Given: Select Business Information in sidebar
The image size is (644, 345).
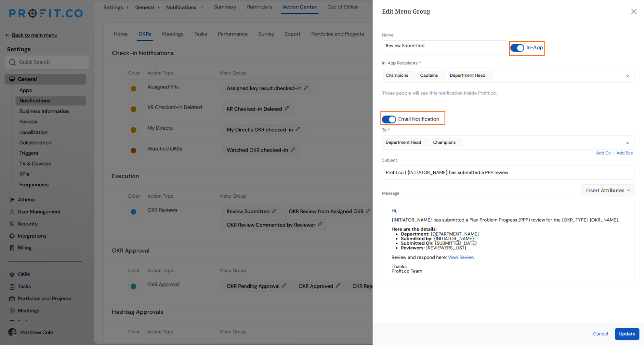Looking at the screenshot, I should point(44,111).
